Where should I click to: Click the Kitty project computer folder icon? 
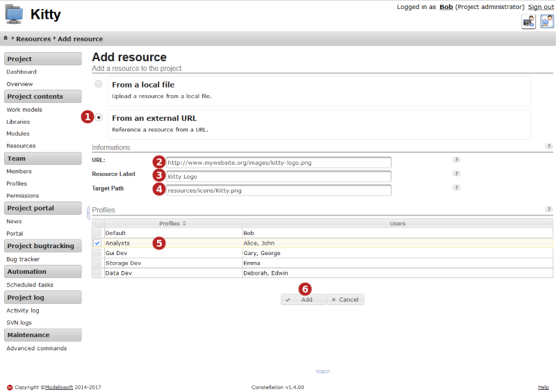point(14,14)
